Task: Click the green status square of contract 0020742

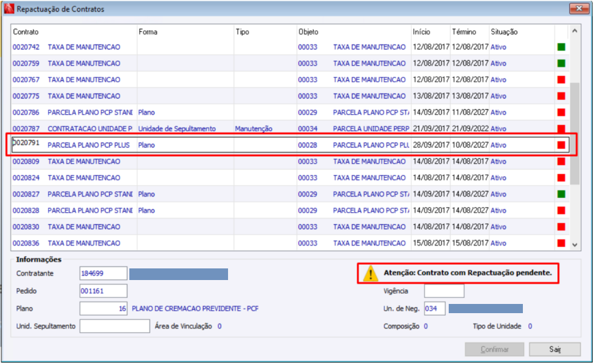Action: coord(561,47)
